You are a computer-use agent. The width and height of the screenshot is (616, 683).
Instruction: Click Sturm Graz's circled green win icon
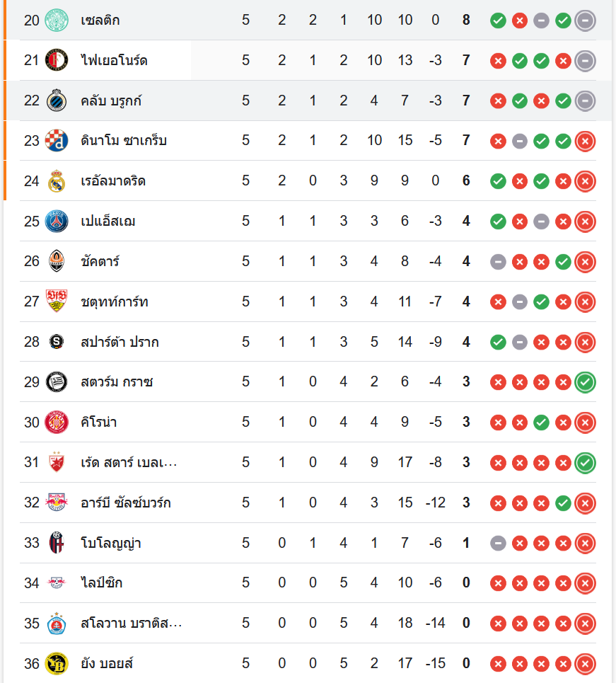pyautogui.click(x=585, y=382)
